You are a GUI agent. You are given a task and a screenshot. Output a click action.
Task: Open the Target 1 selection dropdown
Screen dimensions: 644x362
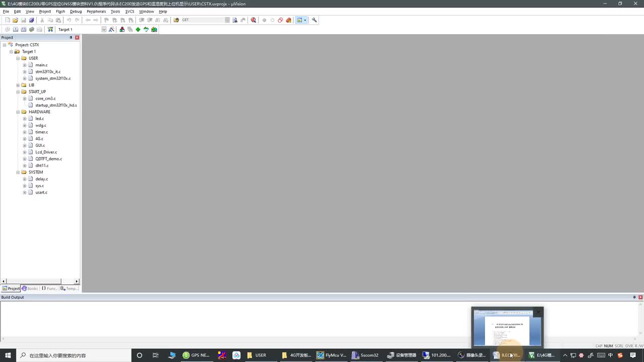[104, 29]
